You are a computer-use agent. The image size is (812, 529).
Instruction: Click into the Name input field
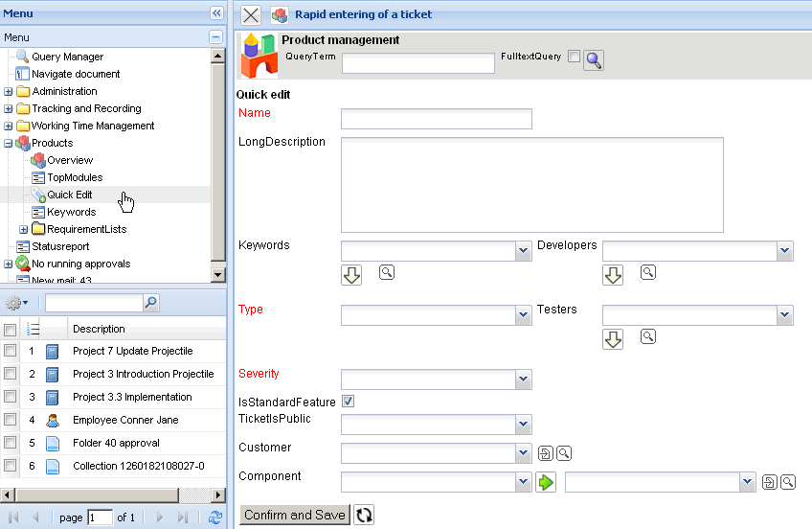pos(437,119)
